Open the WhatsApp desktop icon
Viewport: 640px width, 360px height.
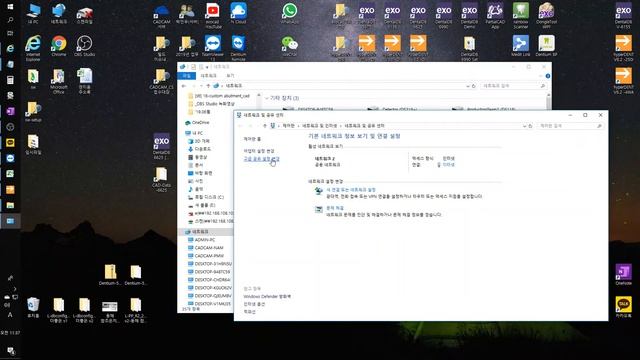coord(290,12)
